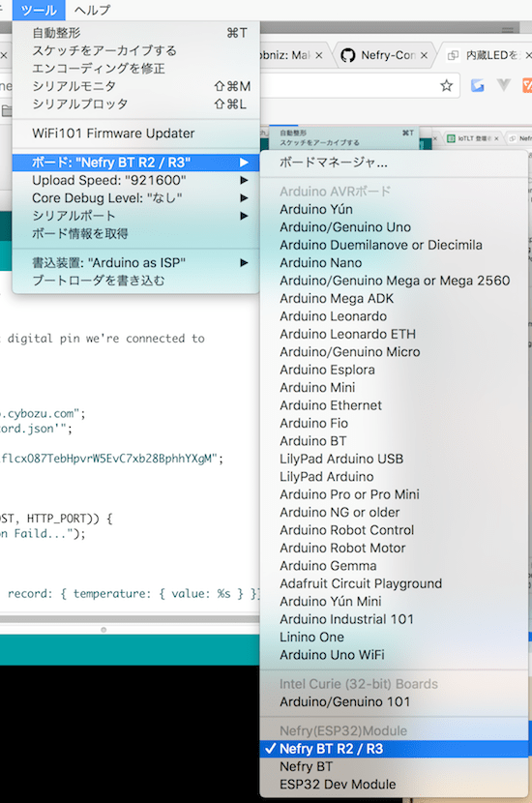The width and height of the screenshot is (532, 803).
Task: Open the ツール menu in menu bar
Action: tap(39, 10)
